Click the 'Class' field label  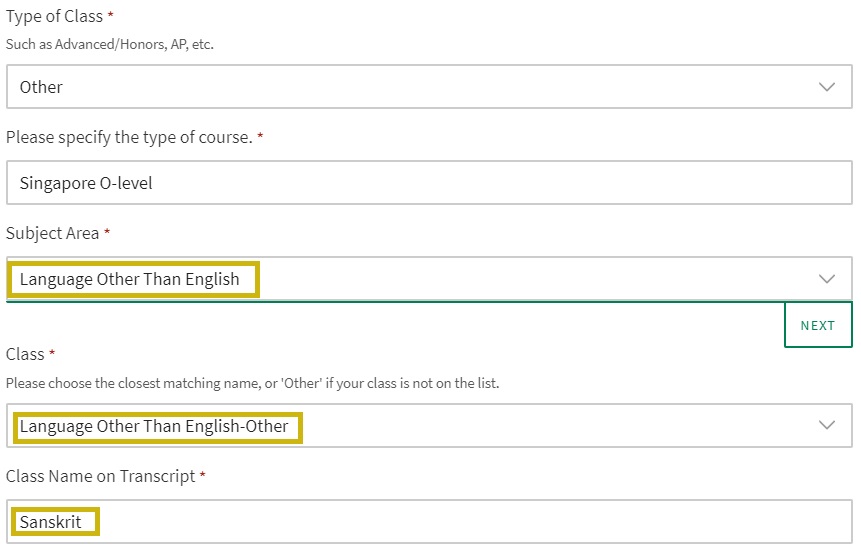coord(25,354)
